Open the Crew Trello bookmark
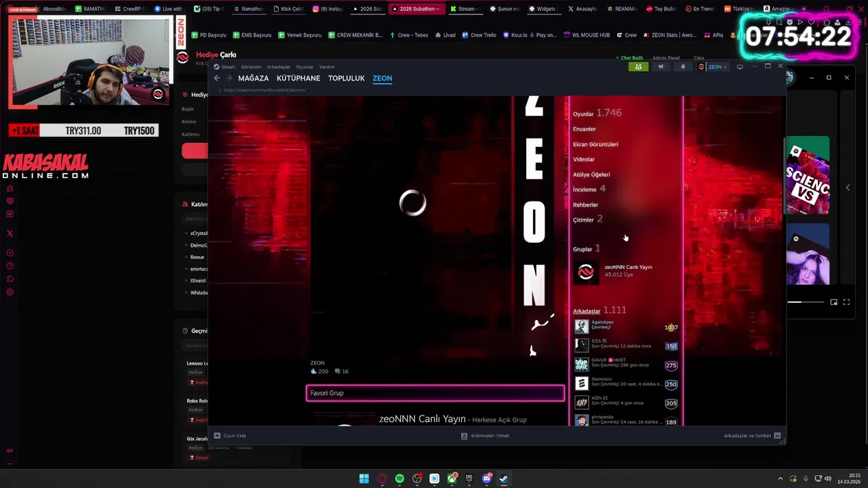Screen dimensions: 868x488 click(479, 35)
